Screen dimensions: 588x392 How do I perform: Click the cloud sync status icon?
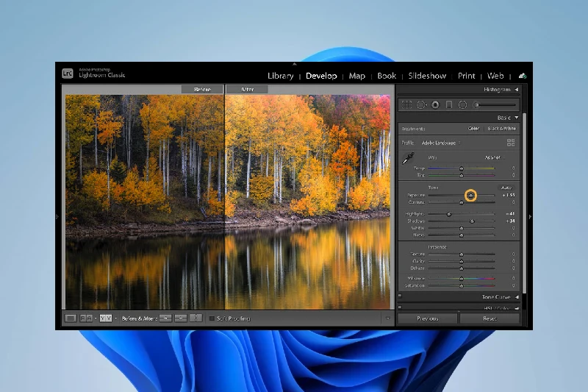[x=523, y=75]
